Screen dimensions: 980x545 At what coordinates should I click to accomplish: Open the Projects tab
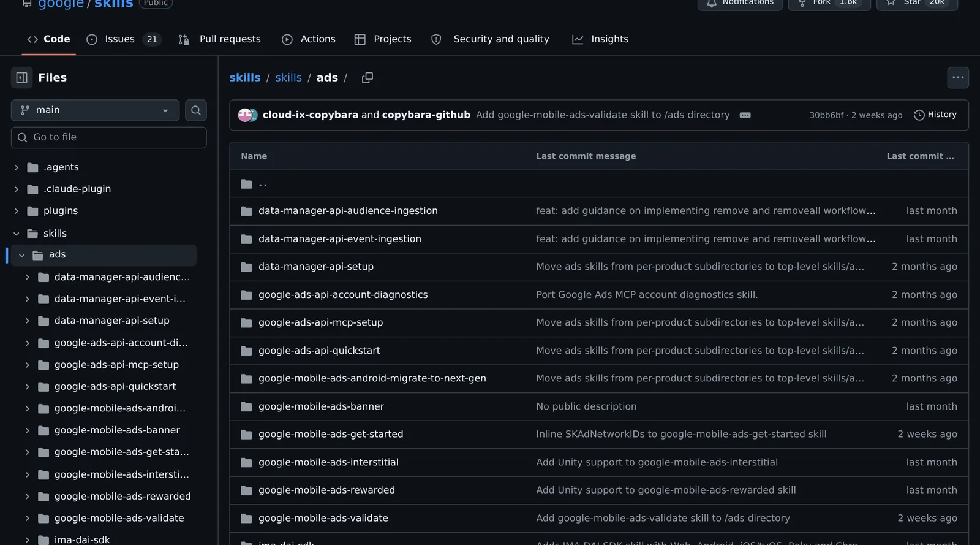point(383,39)
